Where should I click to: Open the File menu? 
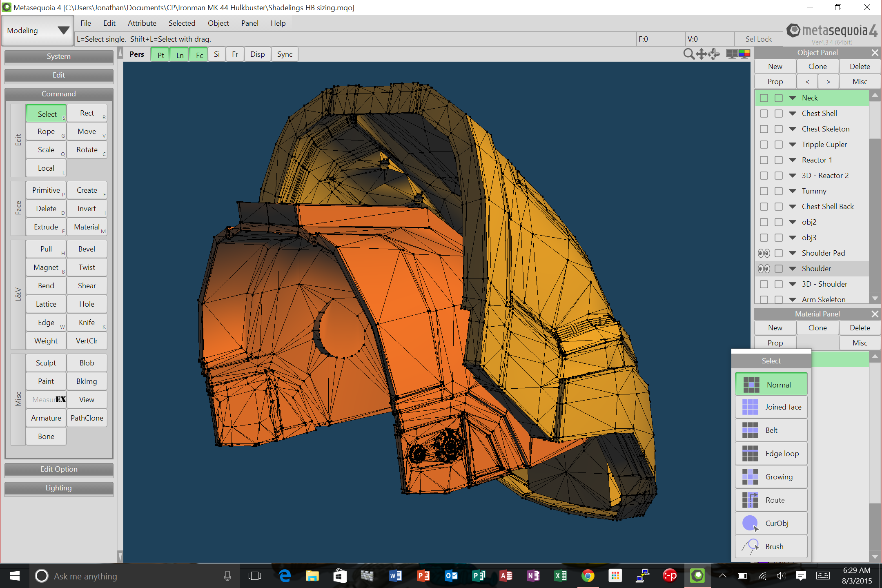point(85,23)
